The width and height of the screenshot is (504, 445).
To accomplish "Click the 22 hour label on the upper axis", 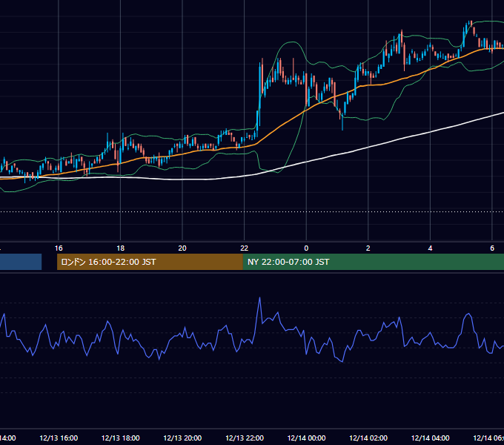I will pos(245,248).
